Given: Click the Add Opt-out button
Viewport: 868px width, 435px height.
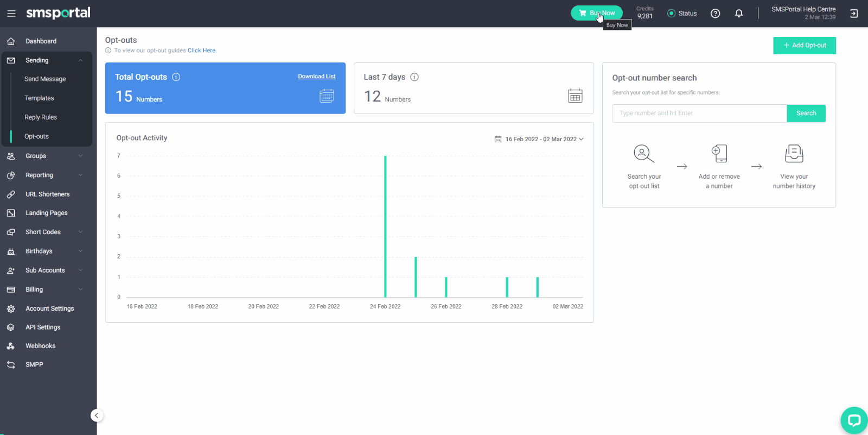Looking at the screenshot, I should [x=805, y=46].
